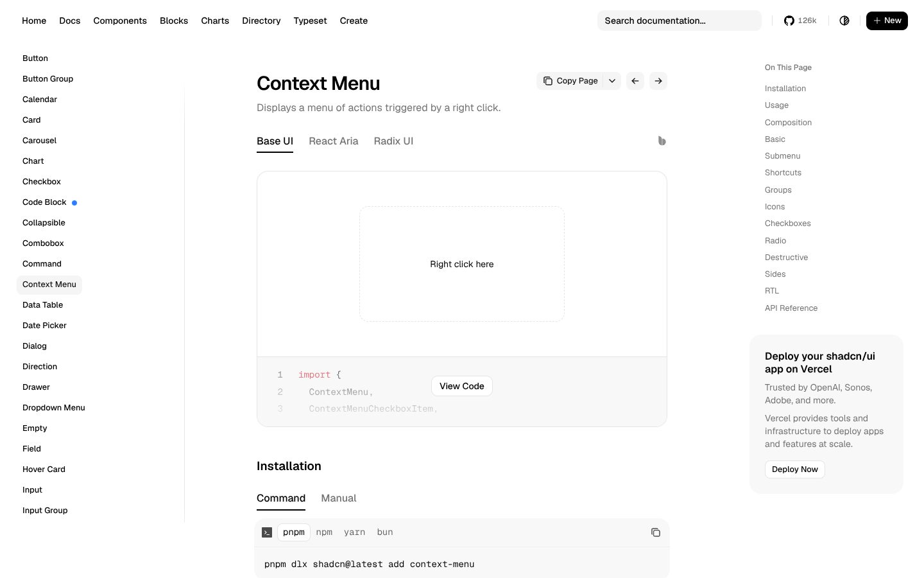Click the Base UI logo icon beside tabs
924x578 pixels.
[x=662, y=141]
